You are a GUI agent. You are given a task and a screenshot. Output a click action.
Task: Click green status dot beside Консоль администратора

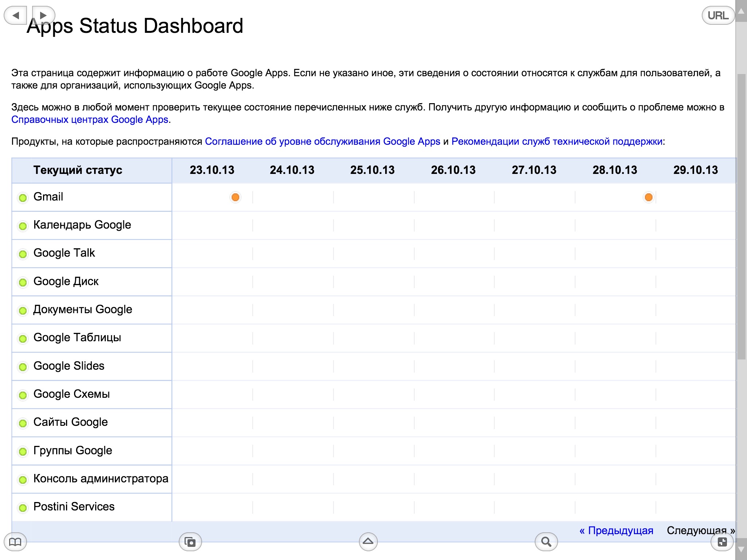tap(23, 480)
